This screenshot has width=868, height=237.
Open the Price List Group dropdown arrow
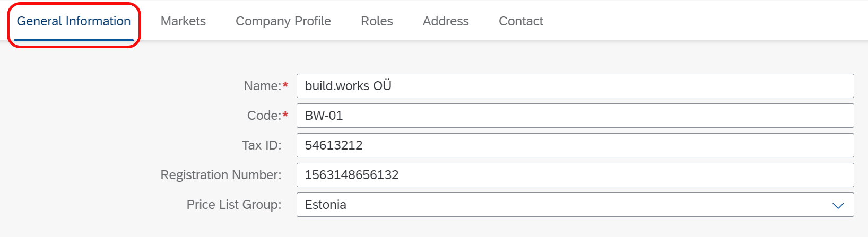pos(838,205)
